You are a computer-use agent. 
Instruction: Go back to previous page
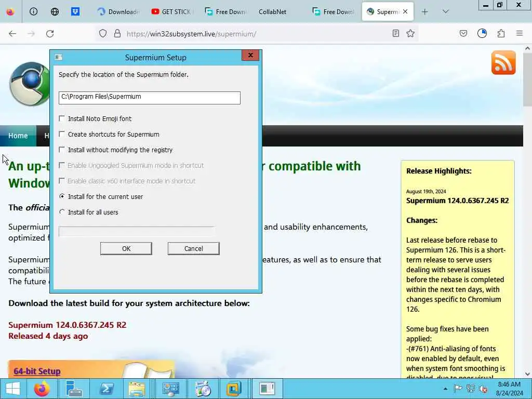coord(12,34)
